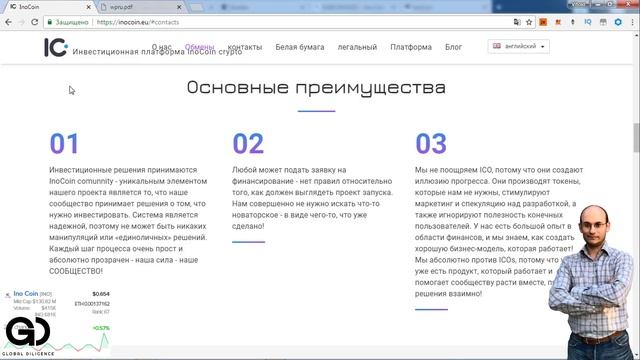Click the address bar URL inocoin.eu
640x360 pixels.
(138, 22)
